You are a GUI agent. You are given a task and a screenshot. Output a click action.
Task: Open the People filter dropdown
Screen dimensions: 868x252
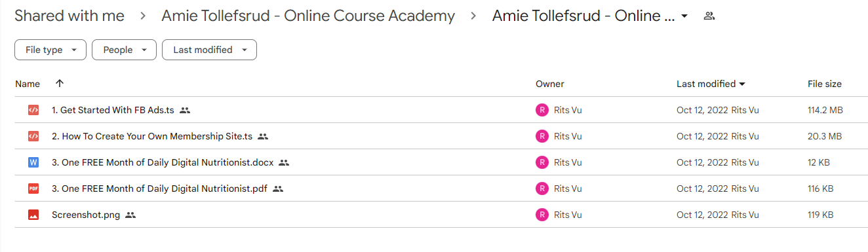[124, 50]
